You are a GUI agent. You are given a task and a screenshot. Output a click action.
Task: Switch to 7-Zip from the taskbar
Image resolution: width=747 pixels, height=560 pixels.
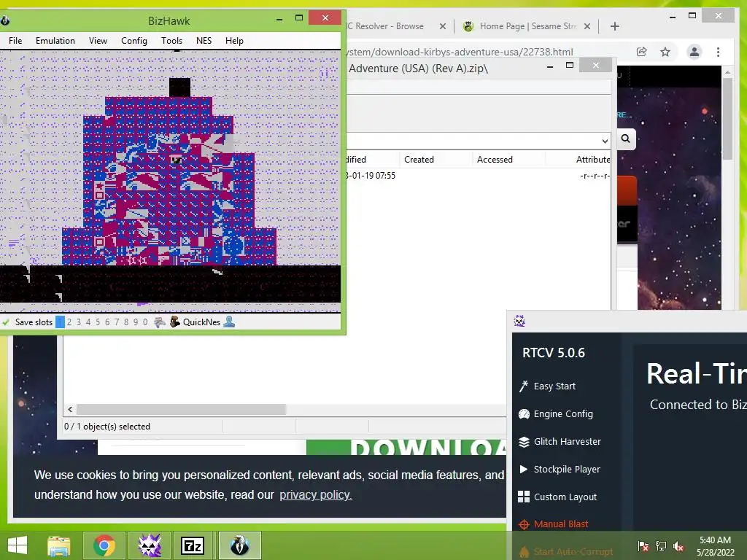coord(193,545)
